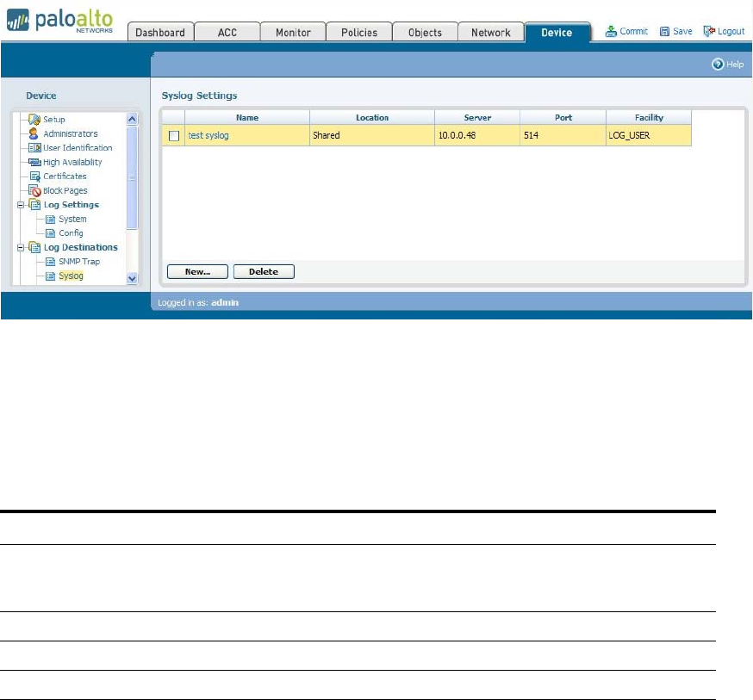Click the Delete button
753x700 pixels.
click(264, 271)
